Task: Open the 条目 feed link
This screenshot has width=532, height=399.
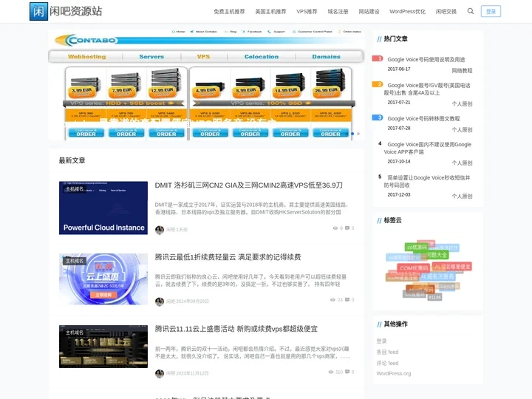Action: point(387,352)
